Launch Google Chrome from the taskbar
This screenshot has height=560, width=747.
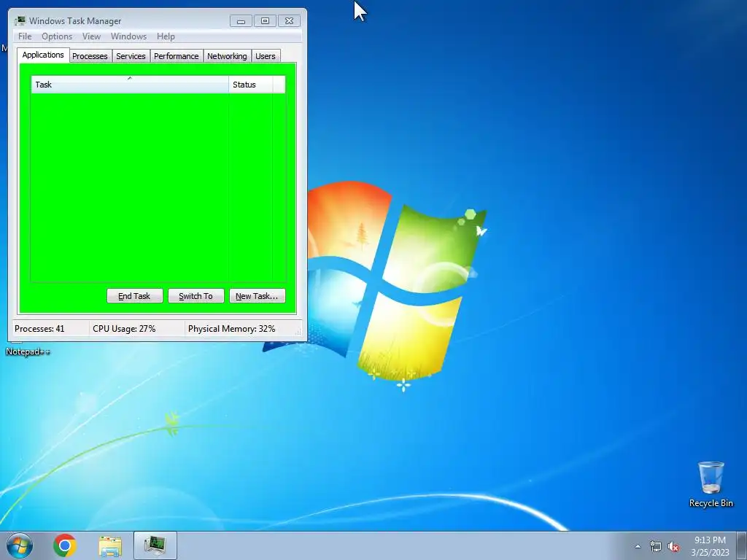65,545
